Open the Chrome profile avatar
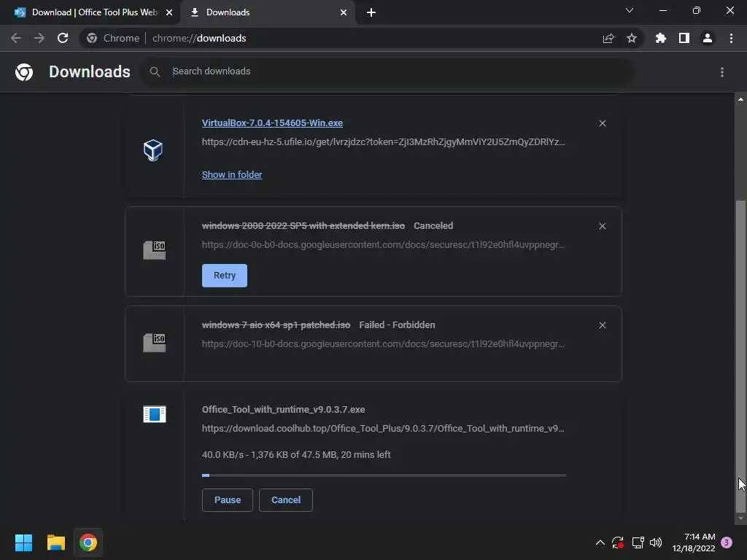This screenshot has width=747, height=560. click(x=708, y=38)
